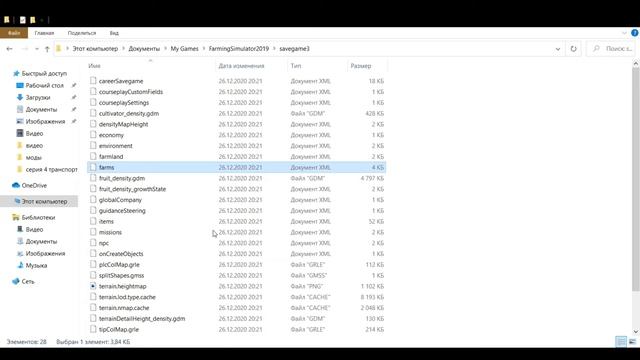Screen dimensions: 640x360
Task: Click the terrain.heightmap PNG file icon
Action: point(93,286)
